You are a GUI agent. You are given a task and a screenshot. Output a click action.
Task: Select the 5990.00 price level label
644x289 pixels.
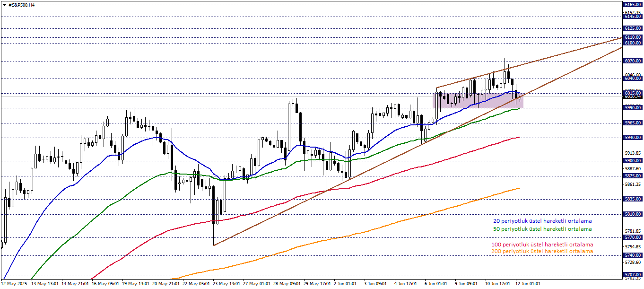(633, 108)
